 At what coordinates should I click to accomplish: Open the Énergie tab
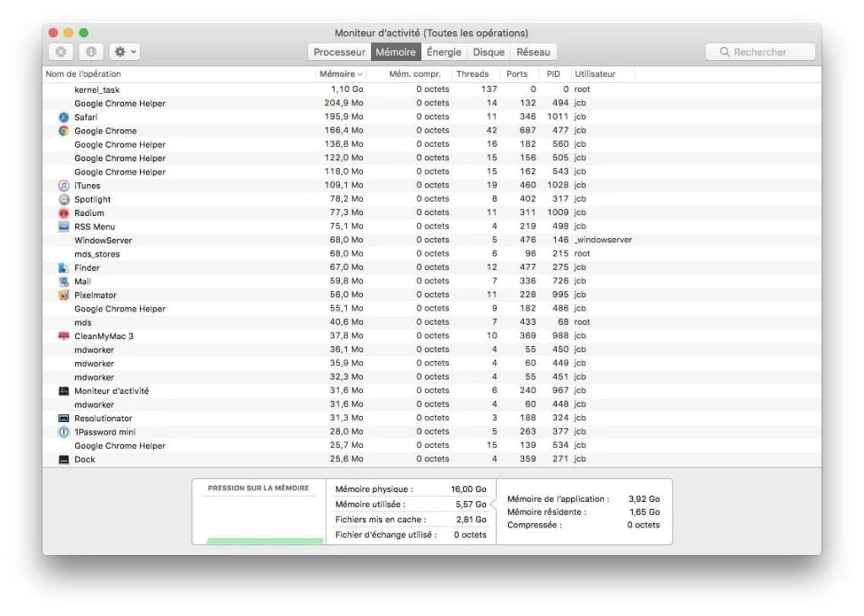(445, 51)
